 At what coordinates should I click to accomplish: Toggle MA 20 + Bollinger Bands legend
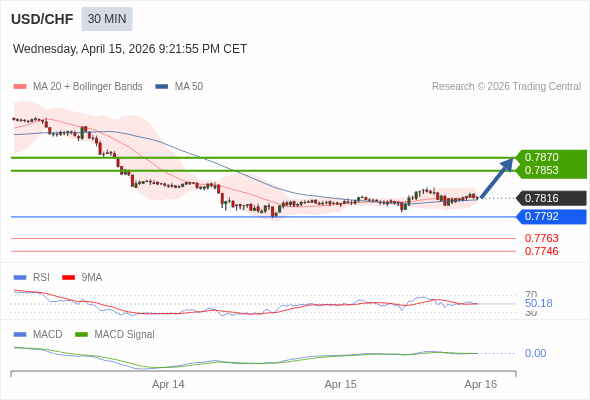point(78,87)
